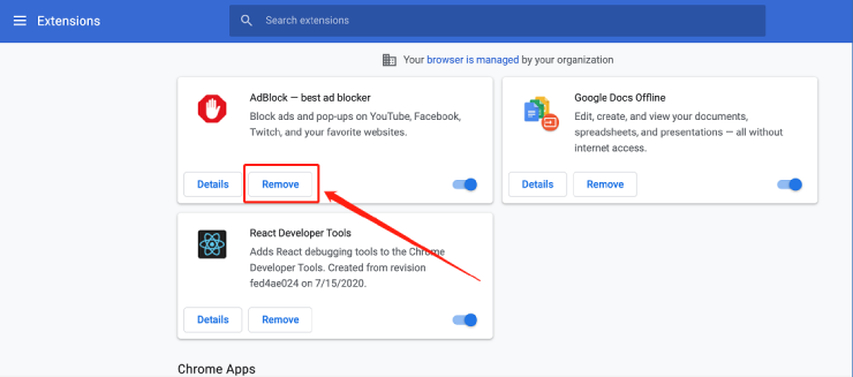Click the managed organization building icon

[x=390, y=60]
